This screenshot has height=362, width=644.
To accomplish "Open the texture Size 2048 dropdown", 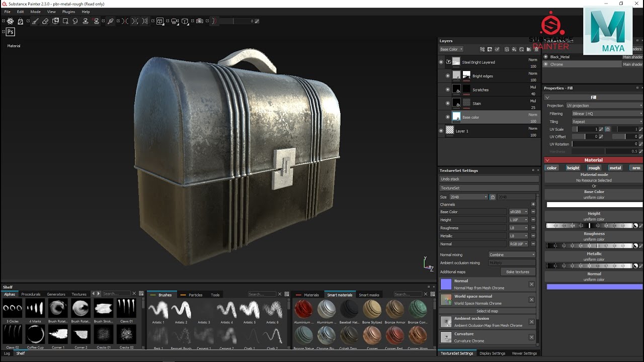I will tap(468, 197).
